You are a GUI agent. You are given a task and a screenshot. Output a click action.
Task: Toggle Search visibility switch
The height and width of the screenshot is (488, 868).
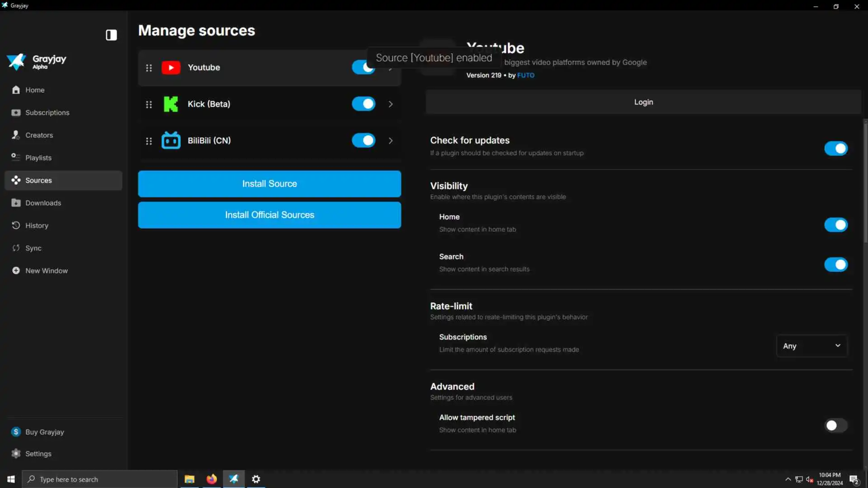pyautogui.click(x=835, y=264)
